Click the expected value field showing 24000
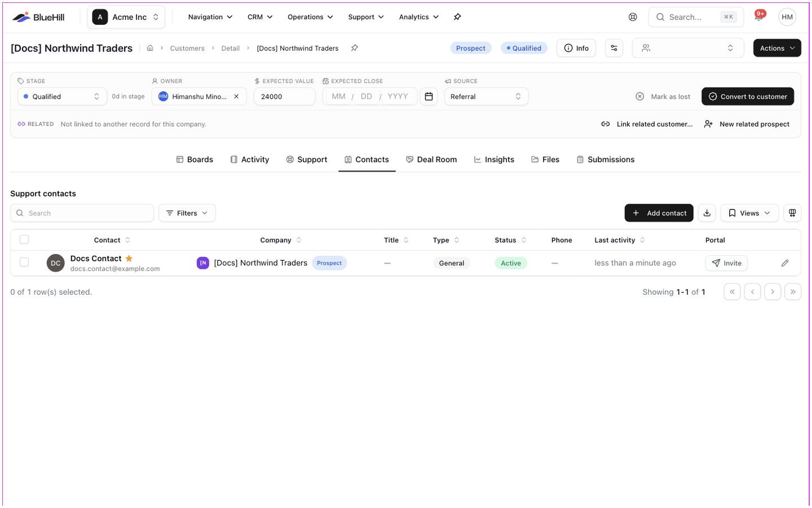This screenshot has height=508, width=812. pyautogui.click(x=284, y=97)
